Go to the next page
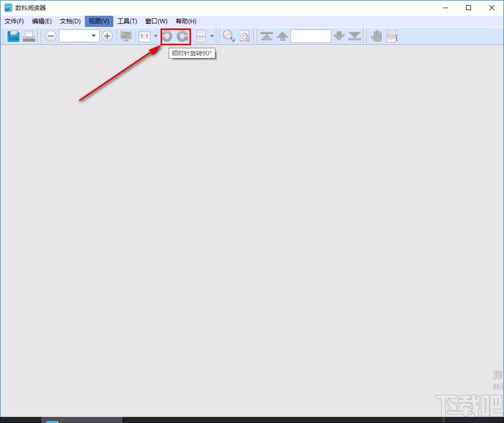Image resolution: width=504 pixels, height=423 pixels. point(339,36)
